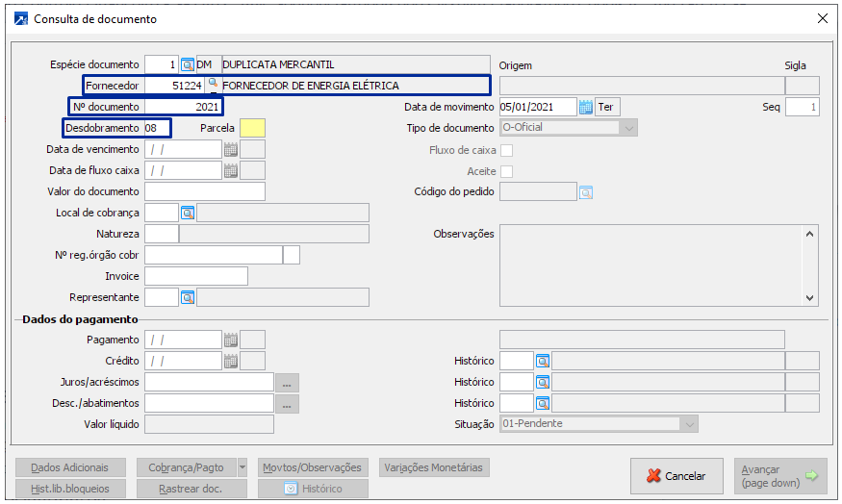The height and width of the screenshot is (504, 842).
Task: Open the Data de movimento calendar
Action: click(585, 107)
